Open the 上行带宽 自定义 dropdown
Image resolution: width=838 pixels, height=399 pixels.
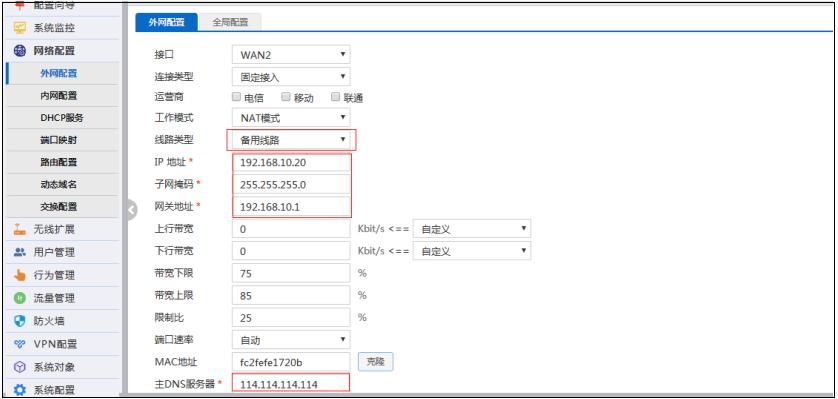point(472,229)
